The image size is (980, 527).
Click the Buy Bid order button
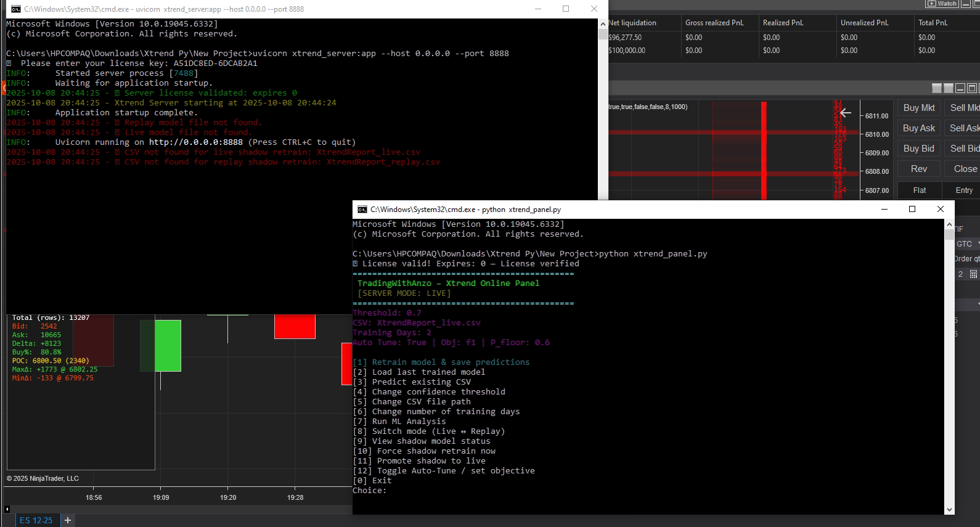click(919, 149)
